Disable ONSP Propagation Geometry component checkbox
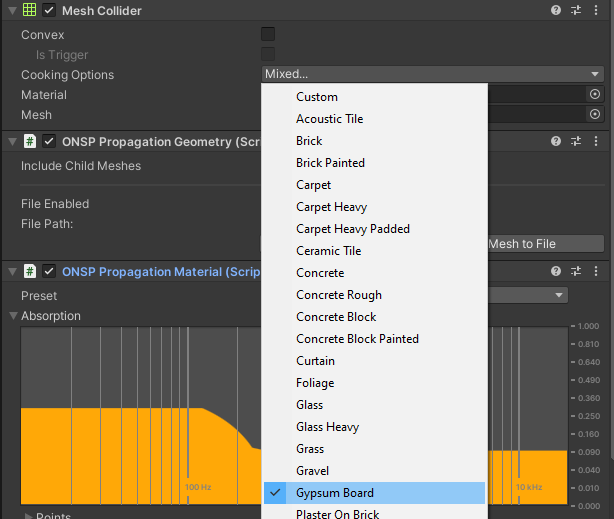This screenshot has height=519, width=614. tap(49, 141)
